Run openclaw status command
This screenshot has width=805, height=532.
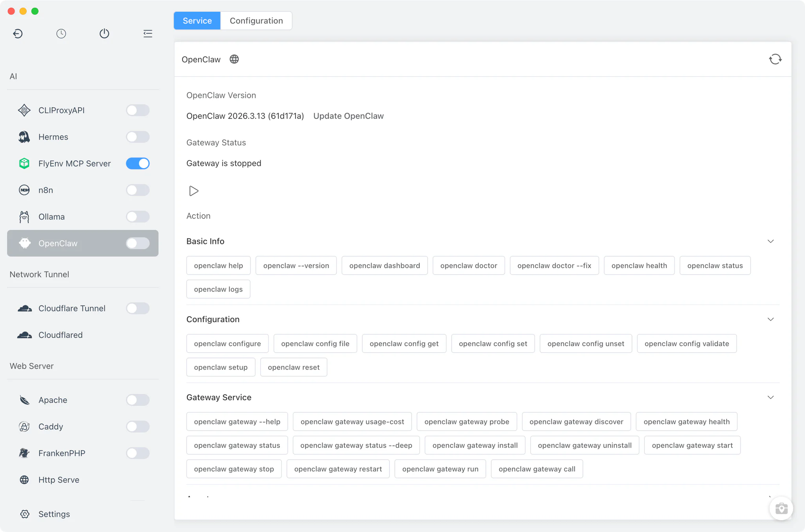pyautogui.click(x=715, y=266)
